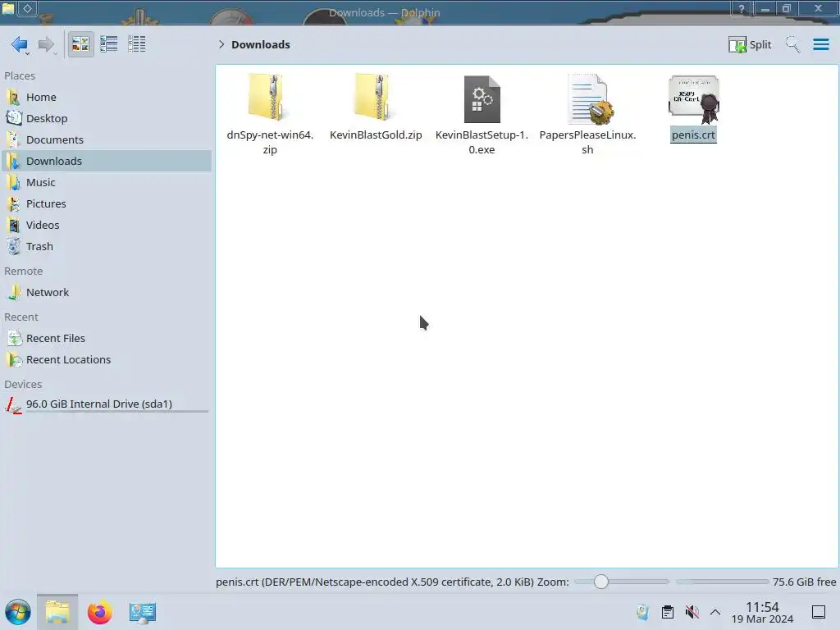
Task: Open the search magnifier icon
Action: [792, 44]
